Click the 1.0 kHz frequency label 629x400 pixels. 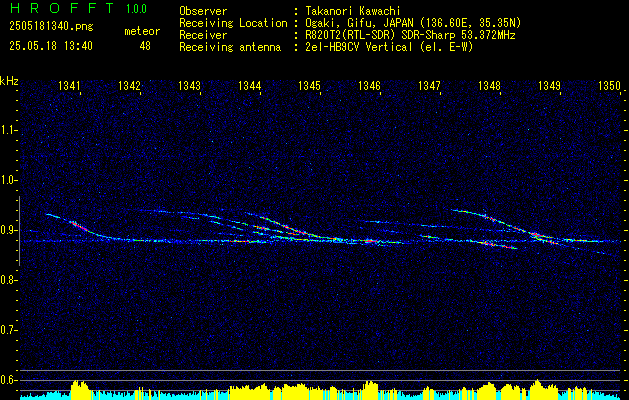pos(7,181)
